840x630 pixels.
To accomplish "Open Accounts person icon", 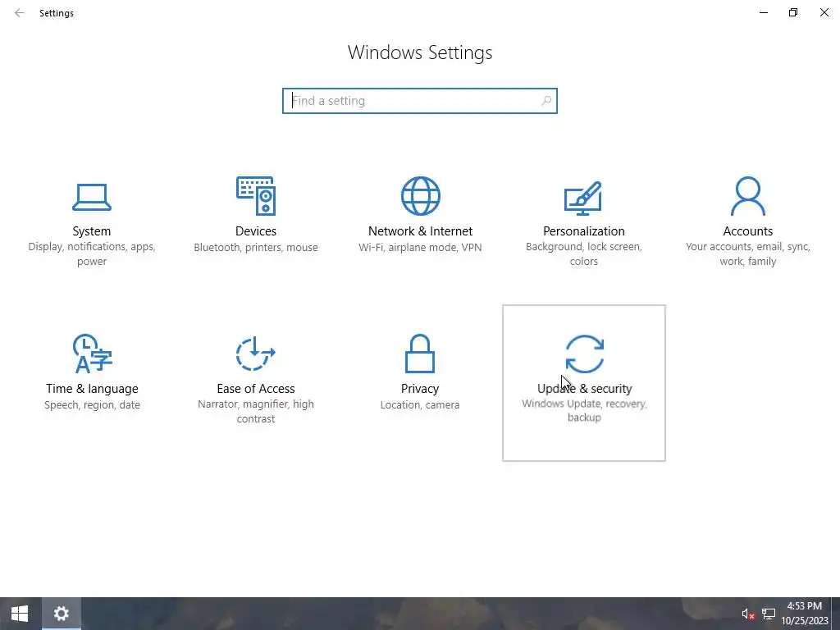I will 748,195.
